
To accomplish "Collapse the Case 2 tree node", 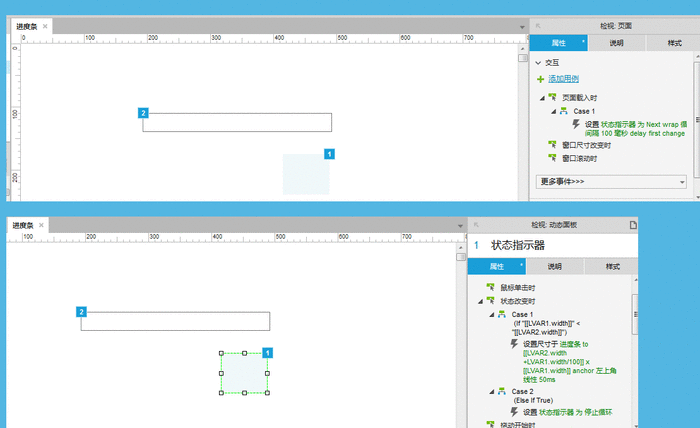I will (x=492, y=392).
